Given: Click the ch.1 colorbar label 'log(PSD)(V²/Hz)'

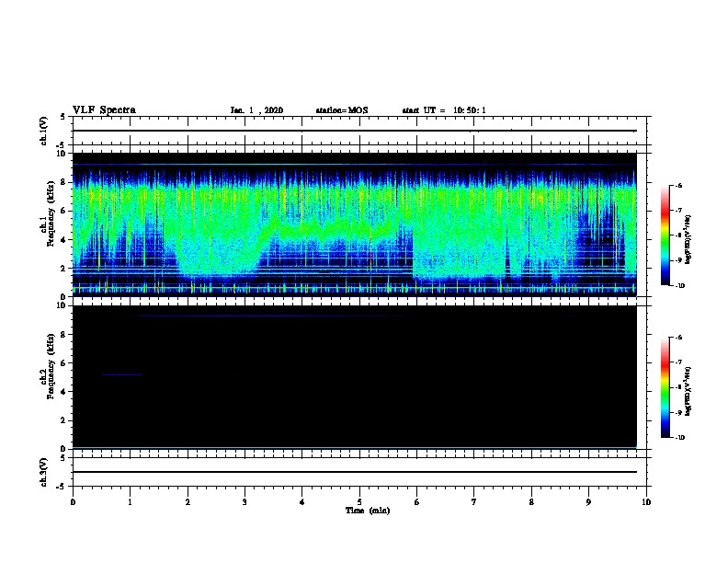Looking at the screenshot, I should tap(688, 239).
